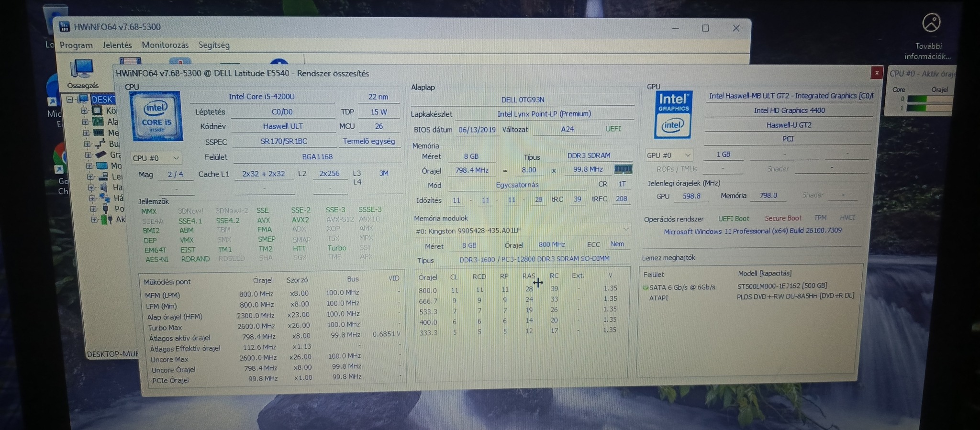This screenshot has width=980, height=430.
Task: Click the battery icon beside Ak tree row
Action: (107, 220)
